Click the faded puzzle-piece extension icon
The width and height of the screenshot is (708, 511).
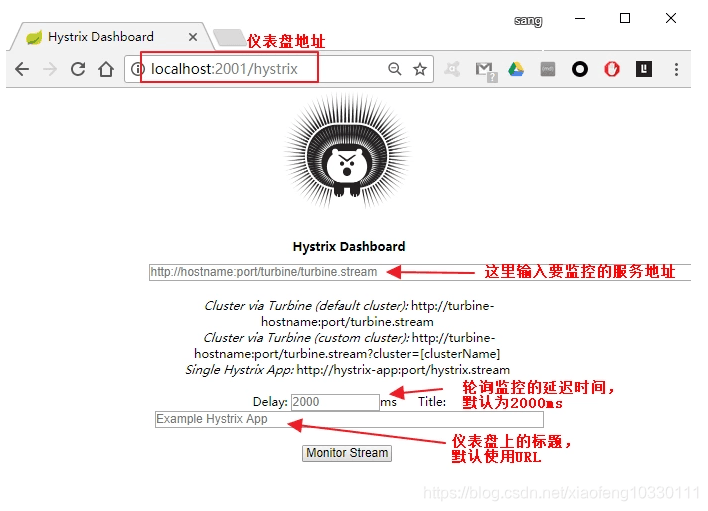(x=452, y=69)
